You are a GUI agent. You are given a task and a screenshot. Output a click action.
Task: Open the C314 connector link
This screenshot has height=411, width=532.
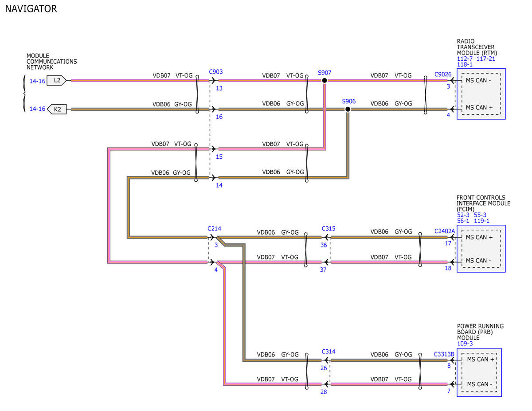pos(329,352)
